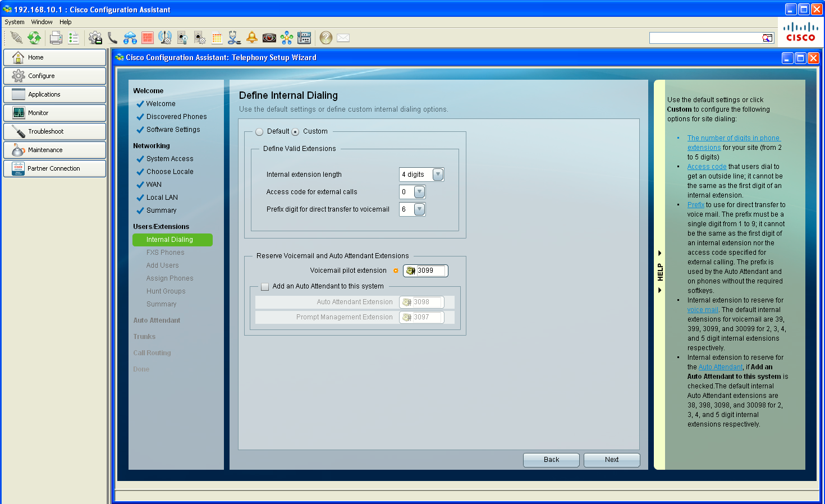Enable Add an Auto Attendant checkbox
825x504 pixels.
[x=265, y=287]
